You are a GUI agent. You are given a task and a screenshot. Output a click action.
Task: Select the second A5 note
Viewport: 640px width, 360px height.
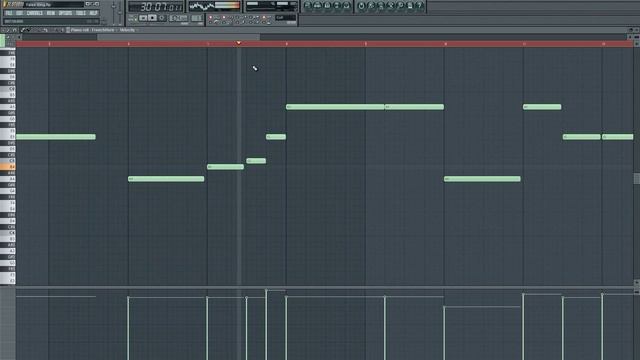[x=414, y=107]
